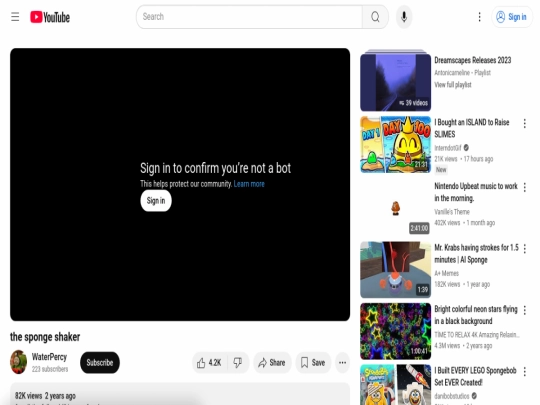Open options for Nintendo Upbeat music video
Image resolution: width=540 pixels, height=405 pixels.
pyautogui.click(x=525, y=187)
